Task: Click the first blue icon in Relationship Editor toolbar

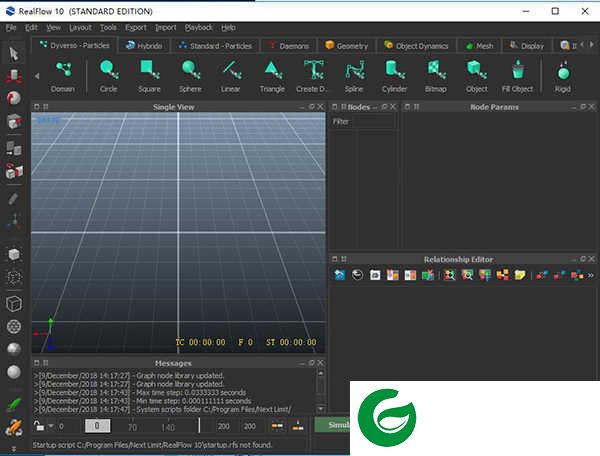Action: tap(339, 275)
